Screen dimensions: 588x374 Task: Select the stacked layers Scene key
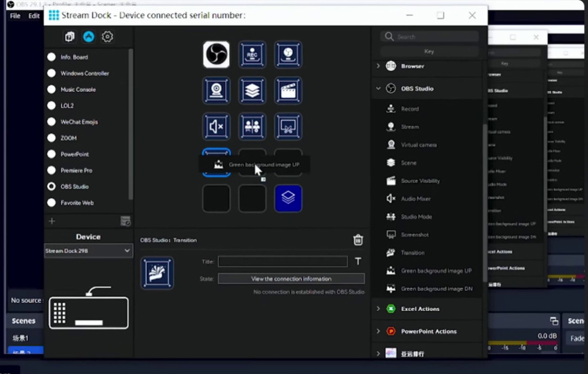click(253, 90)
